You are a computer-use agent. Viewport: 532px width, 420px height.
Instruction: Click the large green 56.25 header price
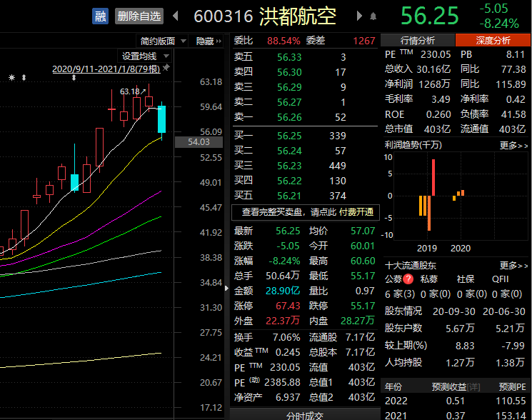point(429,16)
